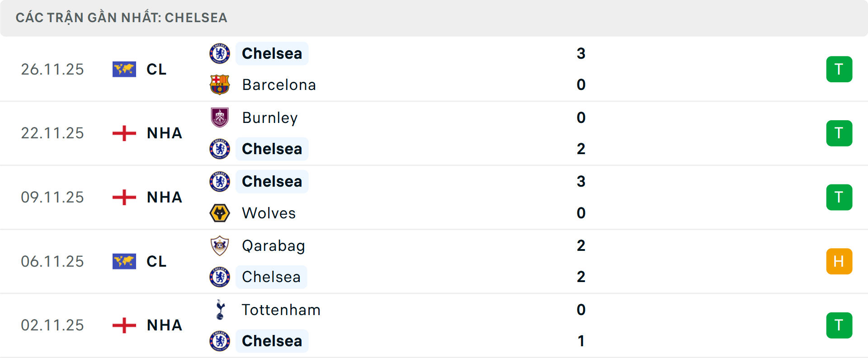The width and height of the screenshot is (868, 358).
Task: Select the Wolves club crest
Action: point(220,213)
